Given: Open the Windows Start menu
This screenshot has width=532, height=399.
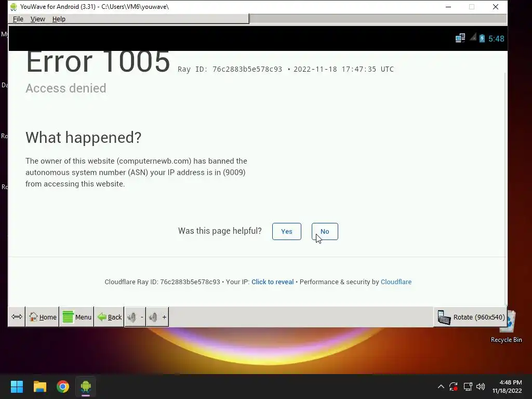Looking at the screenshot, I should tap(17, 387).
